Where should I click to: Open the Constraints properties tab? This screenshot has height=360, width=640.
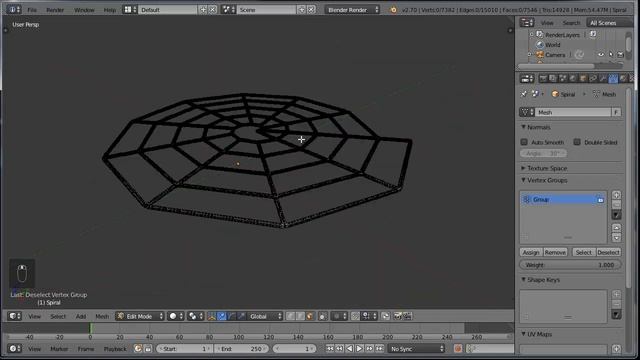pyautogui.click(x=593, y=78)
